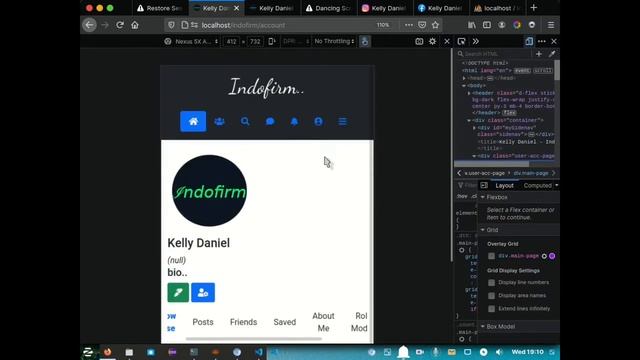
Task: Check the div.main-page overlay grid checkbox
Action: click(x=491, y=256)
